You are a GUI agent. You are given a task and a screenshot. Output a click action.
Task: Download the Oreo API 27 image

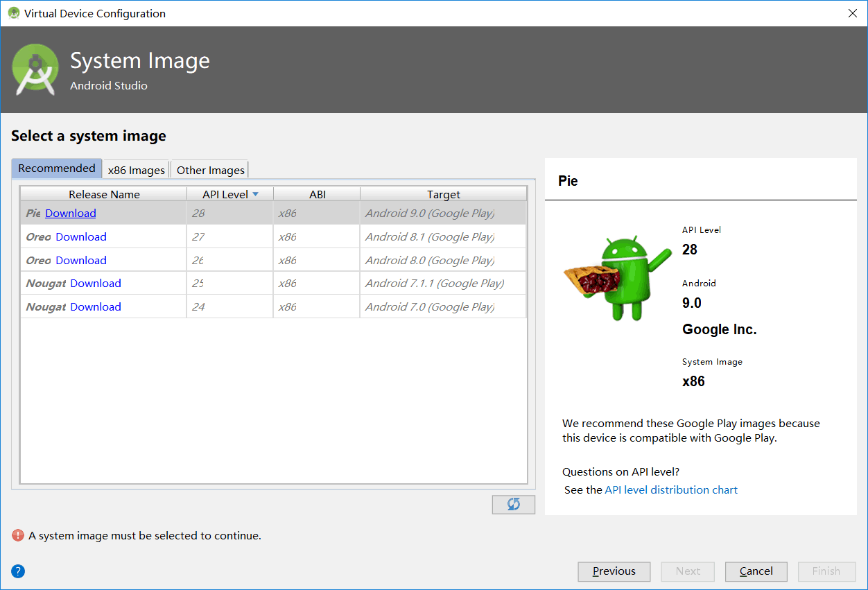[x=81, y=236]
